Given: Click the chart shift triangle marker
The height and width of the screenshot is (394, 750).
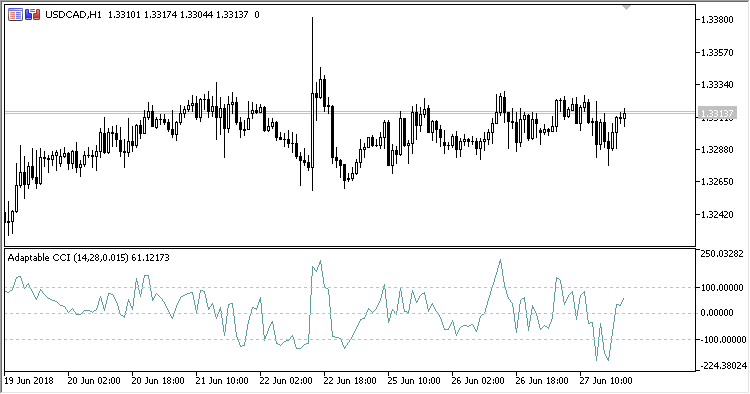Looking at the screenshot, I should [x=626, y=7].
